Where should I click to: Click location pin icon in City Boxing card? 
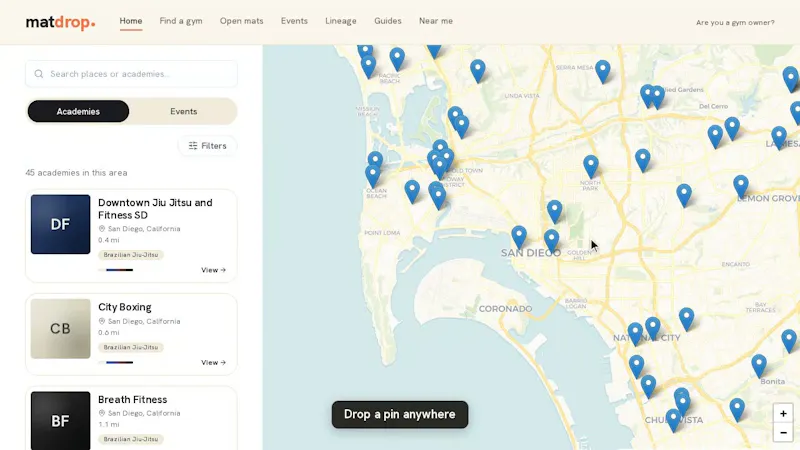click(x=102, y=321)
